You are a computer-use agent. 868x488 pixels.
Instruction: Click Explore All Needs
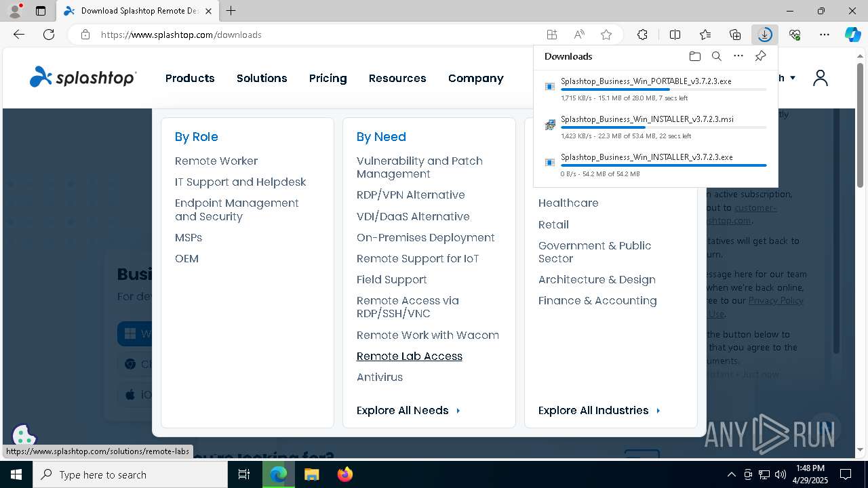(409, 411)
